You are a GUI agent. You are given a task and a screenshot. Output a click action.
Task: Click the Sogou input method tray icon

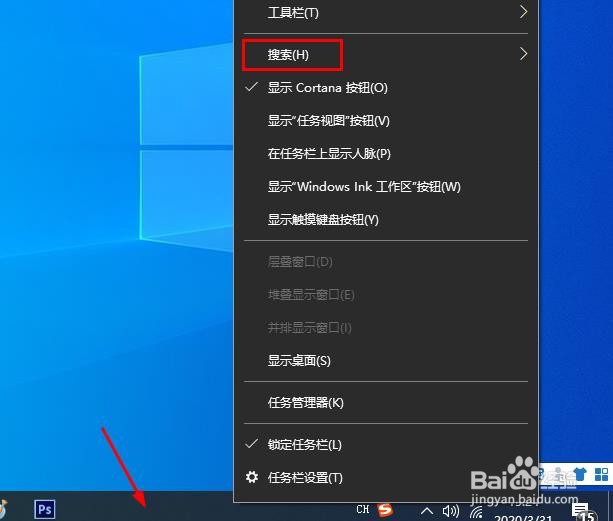coord(385,510)
